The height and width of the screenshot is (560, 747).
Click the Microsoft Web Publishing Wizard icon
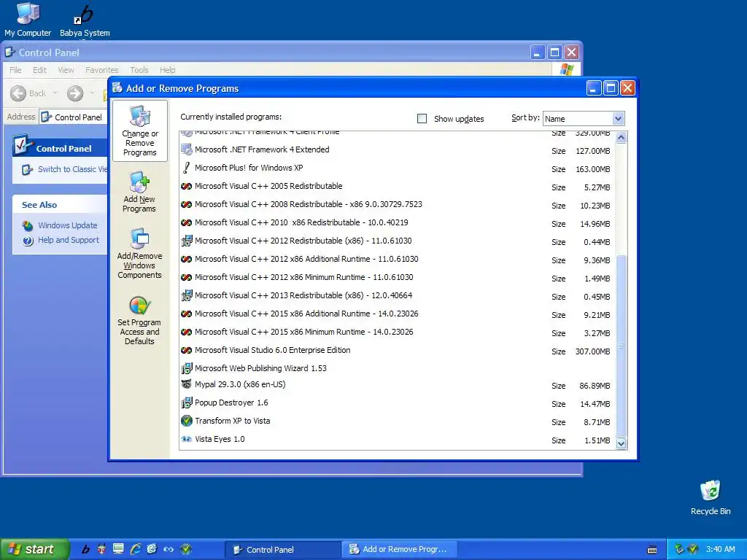point(186,368)
